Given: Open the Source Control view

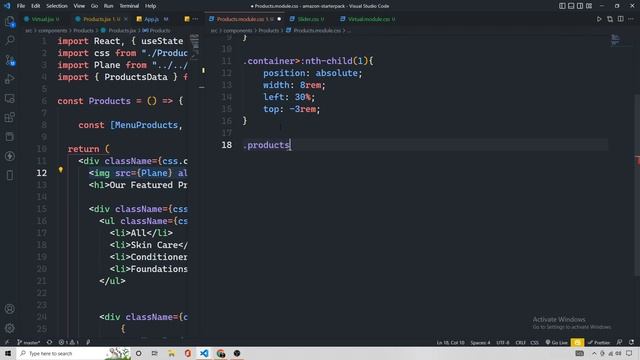Looking at the screenshot, I should (x=9, y=60).
